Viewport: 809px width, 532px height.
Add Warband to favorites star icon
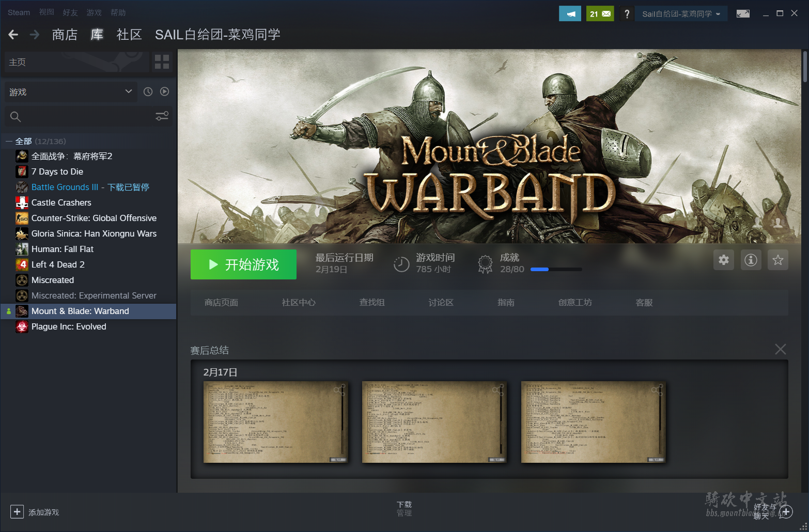778,260
